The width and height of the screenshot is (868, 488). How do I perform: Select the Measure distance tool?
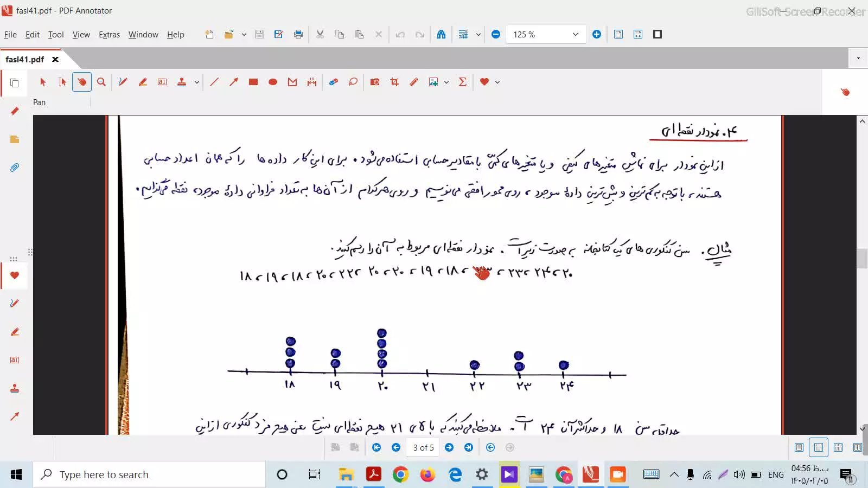[x=312, y=82]
